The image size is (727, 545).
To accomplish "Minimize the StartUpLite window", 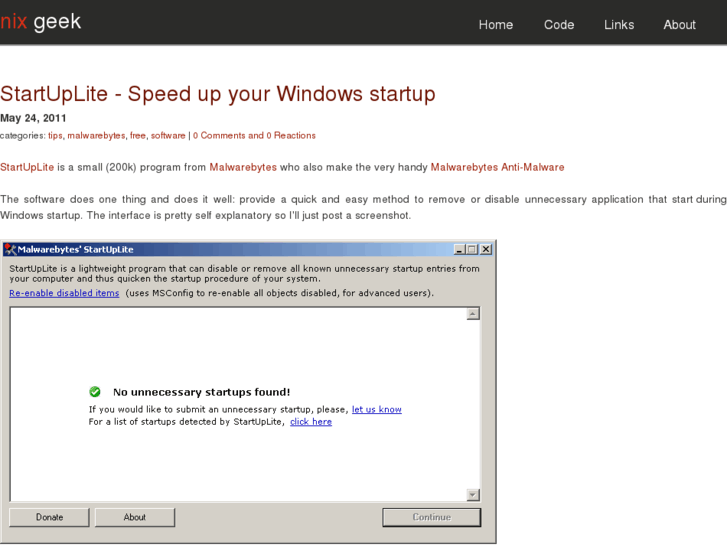I will click(459, 250).
